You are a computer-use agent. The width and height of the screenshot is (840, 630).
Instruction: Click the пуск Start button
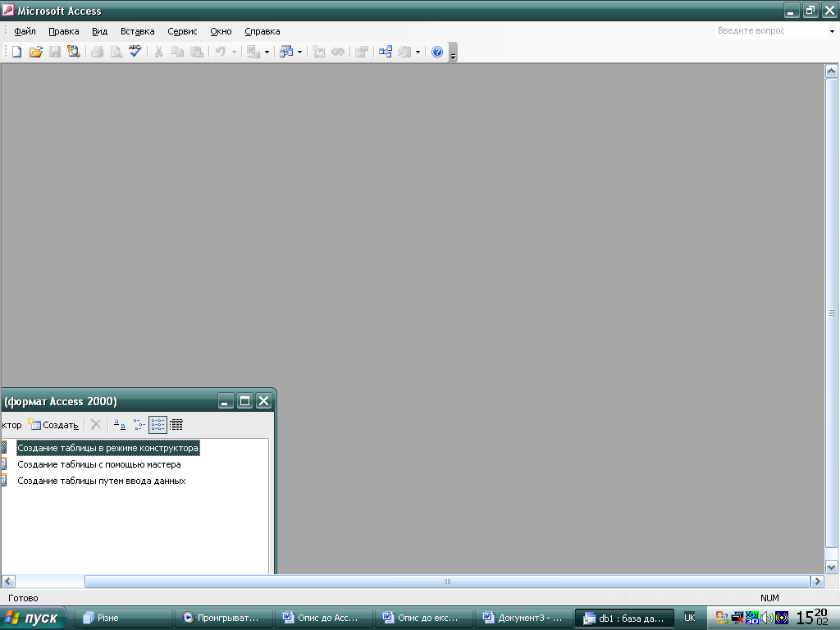click(33, 619)
